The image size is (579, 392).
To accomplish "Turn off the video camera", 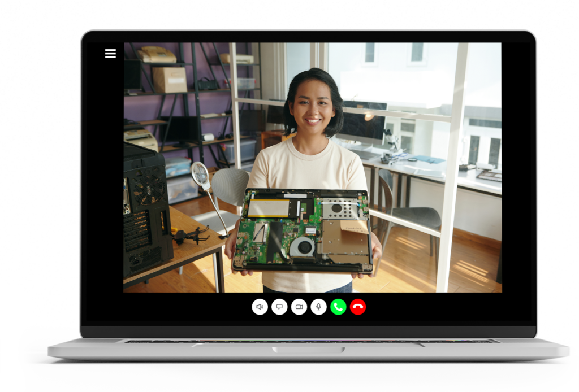I will pyautogui.click(x=299, y=307).
